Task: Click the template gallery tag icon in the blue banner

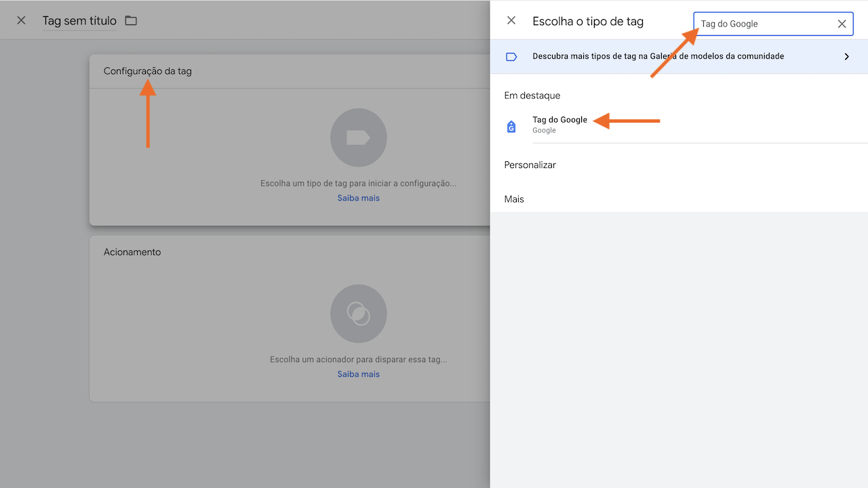Action: tap(511, 56)
